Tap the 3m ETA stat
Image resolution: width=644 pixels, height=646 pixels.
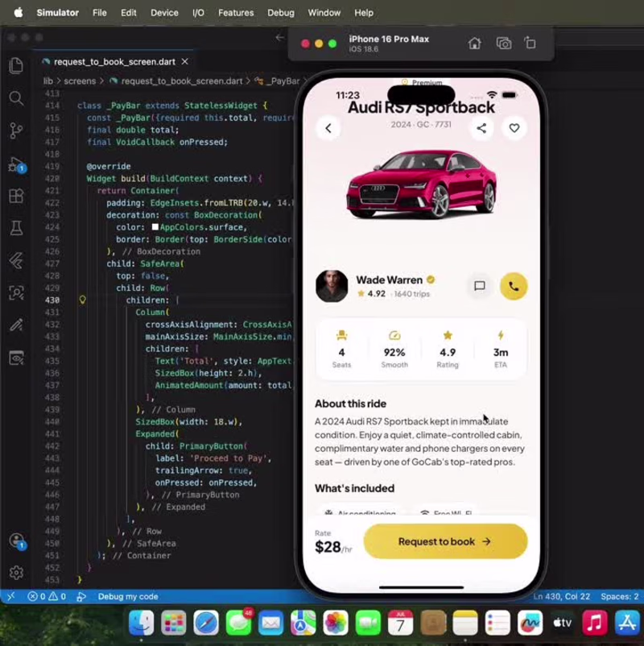pos(501,350)
